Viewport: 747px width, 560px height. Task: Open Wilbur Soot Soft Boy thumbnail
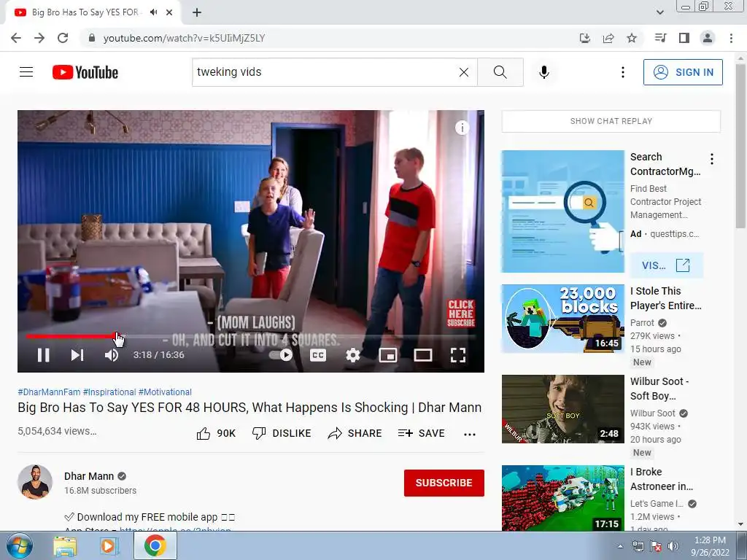click(x=562, y=409)
